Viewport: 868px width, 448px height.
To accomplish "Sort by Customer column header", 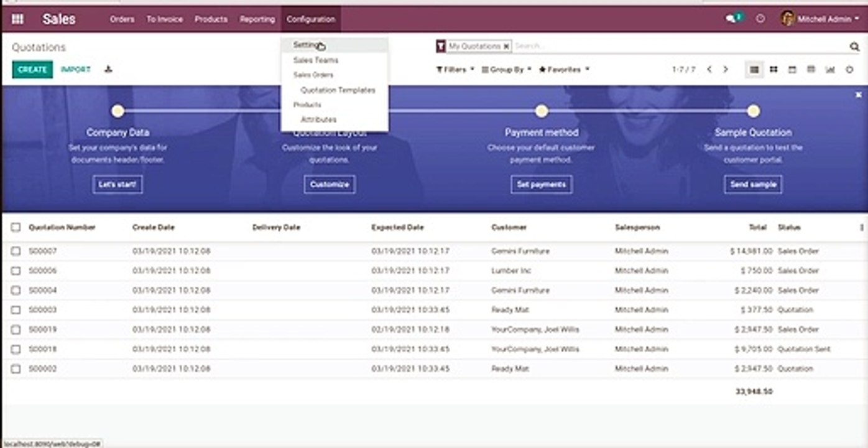I will click(509, 228).
